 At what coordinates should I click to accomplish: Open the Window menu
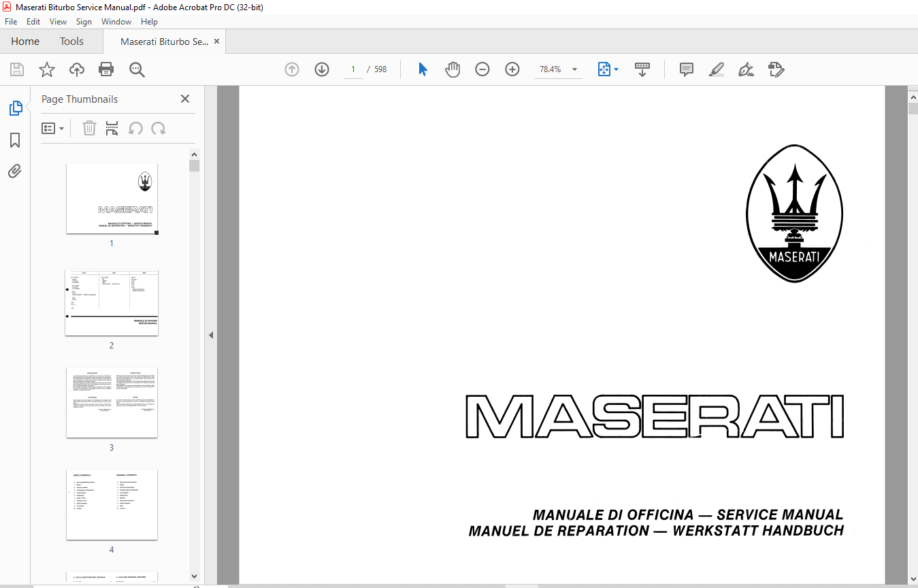tap(116, 22)
